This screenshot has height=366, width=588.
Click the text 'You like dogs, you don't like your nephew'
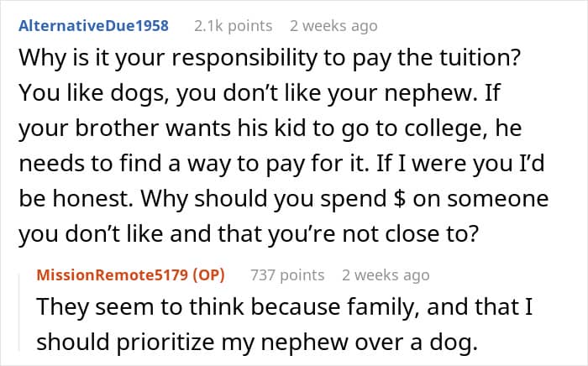pyautogui.click(x=248, y=93)
